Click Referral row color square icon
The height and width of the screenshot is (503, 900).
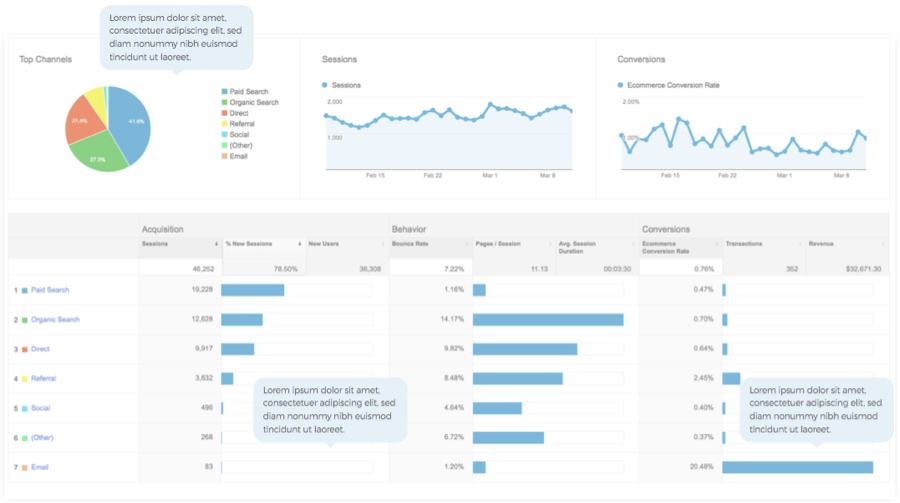pos(25,379)
